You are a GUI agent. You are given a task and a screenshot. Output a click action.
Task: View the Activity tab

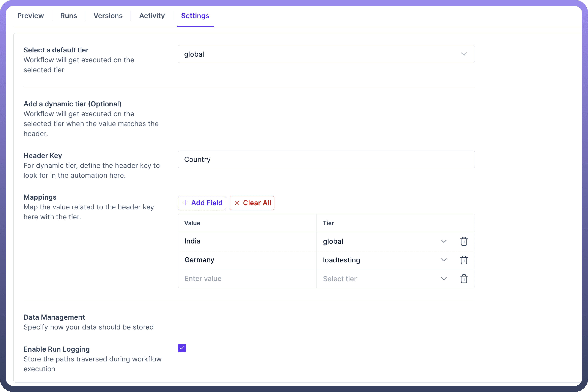(x=152, y=16)
